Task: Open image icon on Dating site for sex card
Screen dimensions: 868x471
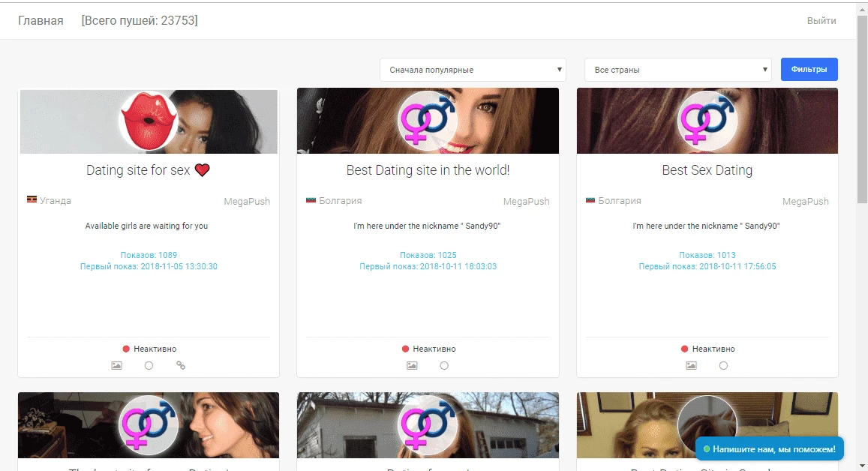Action: [117, 365]
